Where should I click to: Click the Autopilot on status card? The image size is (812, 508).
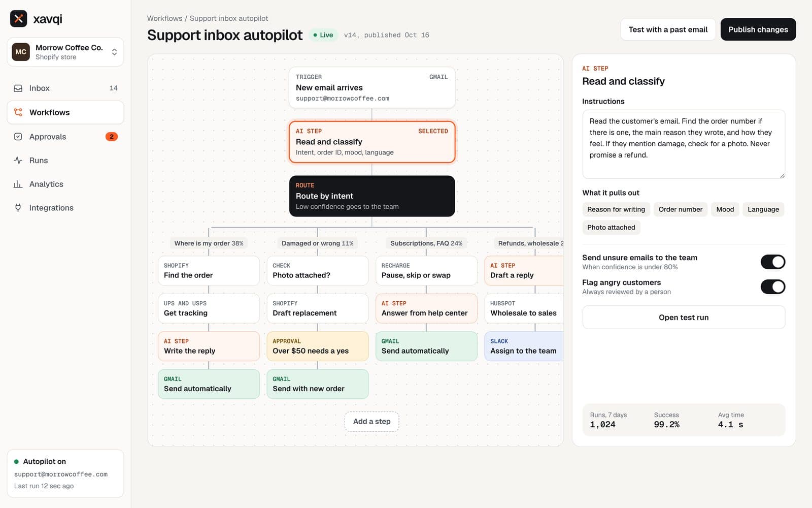tap(65, 473)
